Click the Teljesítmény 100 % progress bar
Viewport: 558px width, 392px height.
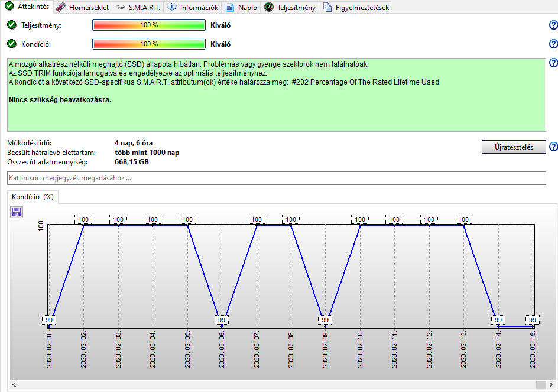coord(149,25)
